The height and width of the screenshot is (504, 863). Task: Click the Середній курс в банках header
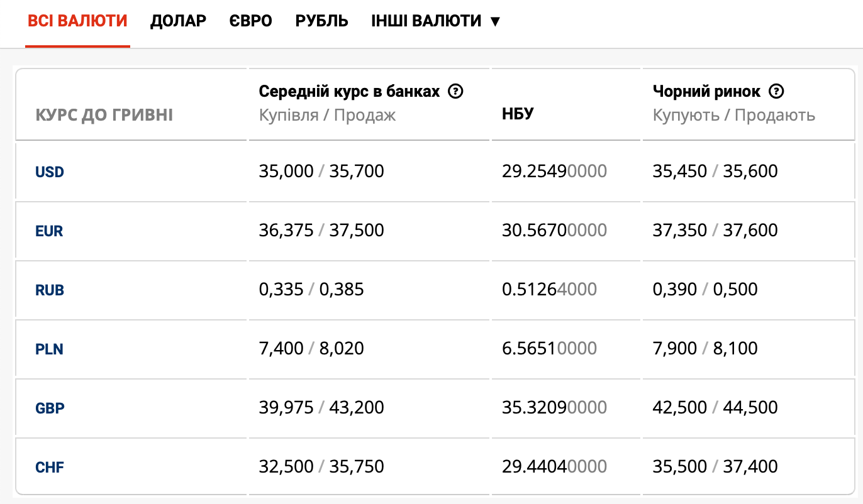349,92
